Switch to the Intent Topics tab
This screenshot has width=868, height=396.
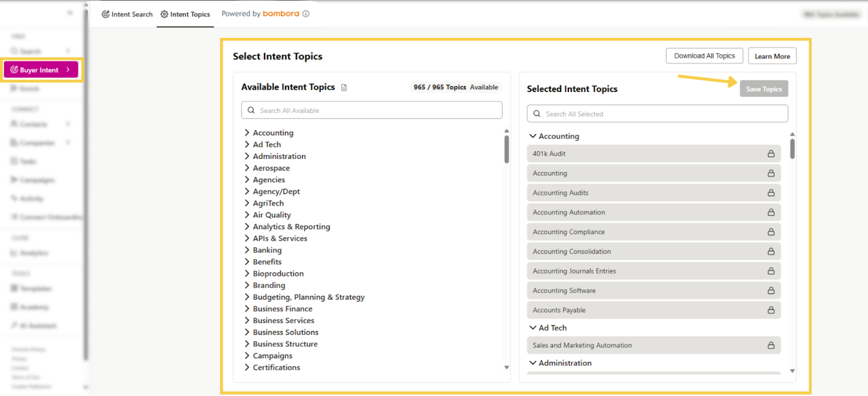185,14
